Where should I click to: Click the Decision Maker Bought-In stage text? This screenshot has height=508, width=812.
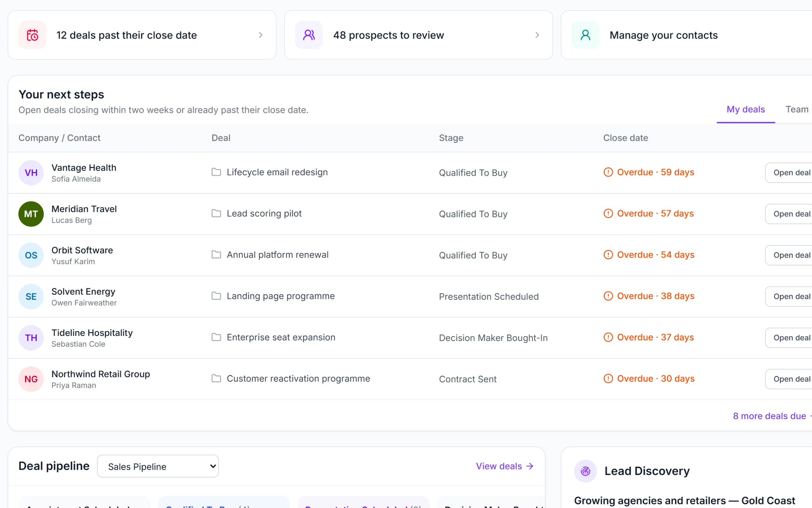point(493,338)
